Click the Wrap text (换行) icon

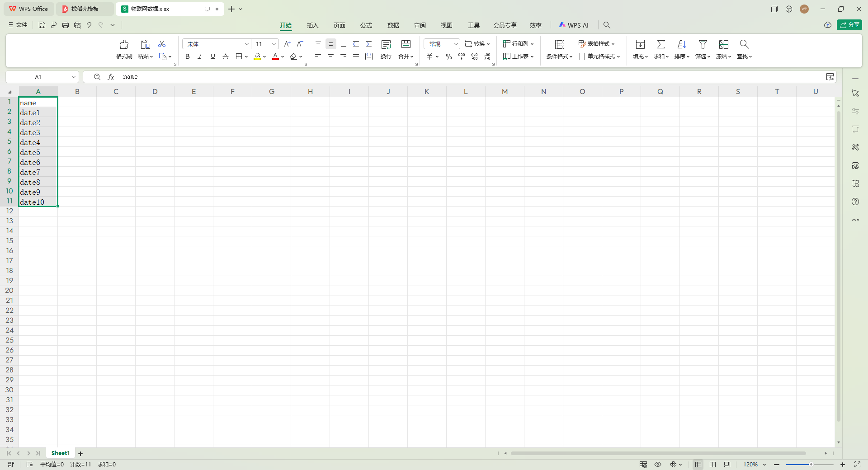tap(386, 44)
